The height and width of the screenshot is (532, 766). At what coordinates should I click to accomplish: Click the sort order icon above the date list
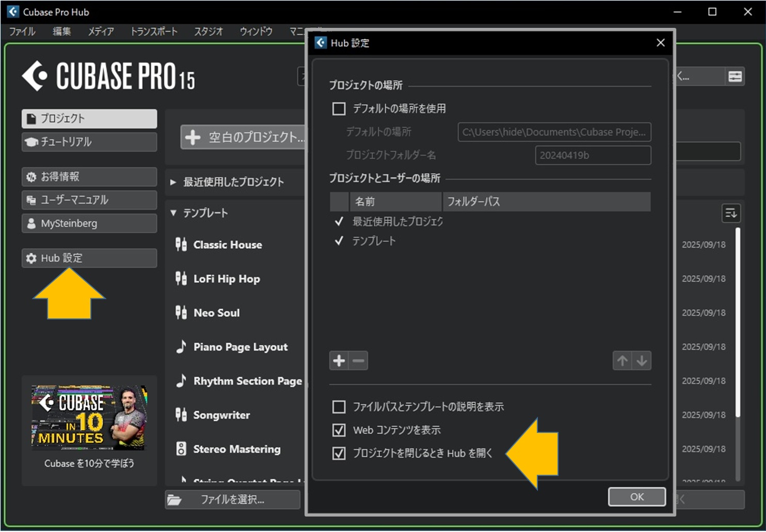tap(731, 213)
